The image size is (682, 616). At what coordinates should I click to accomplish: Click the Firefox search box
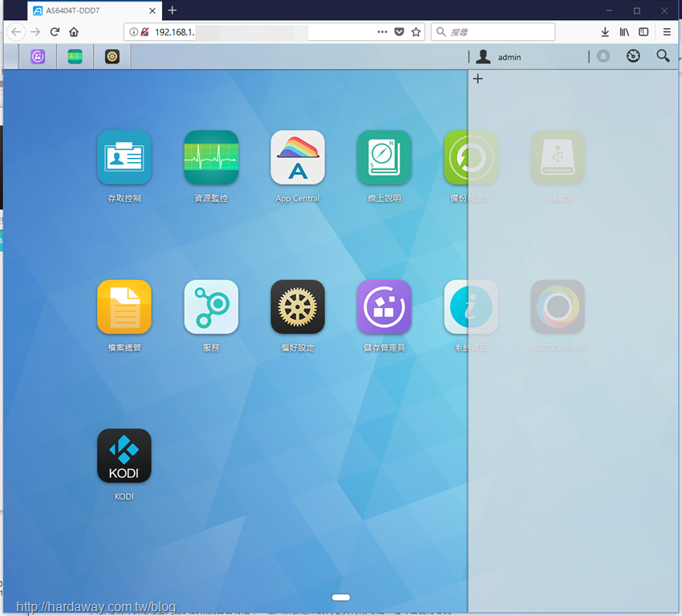point(493,32)
